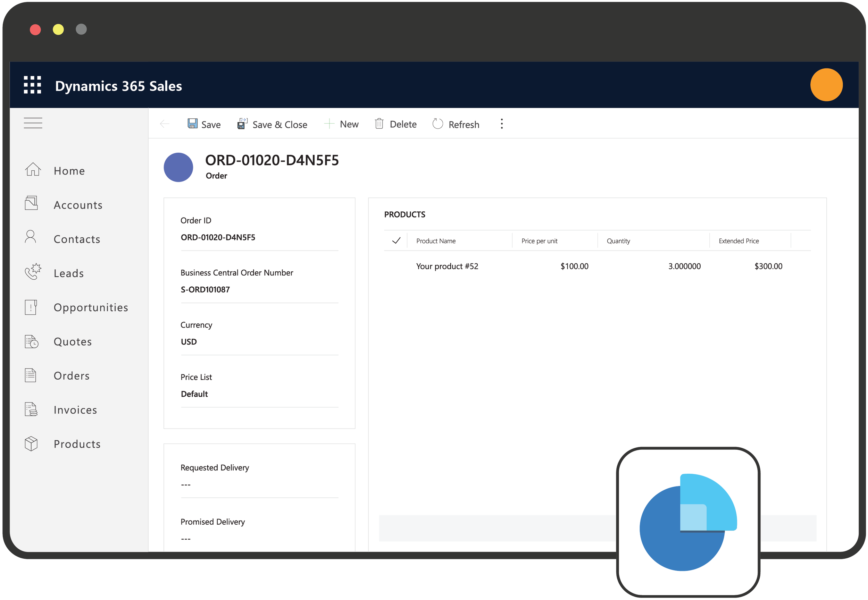Click the green plus New icon
This screenshot has width=868, height=600.
click(x=329, y=124)
